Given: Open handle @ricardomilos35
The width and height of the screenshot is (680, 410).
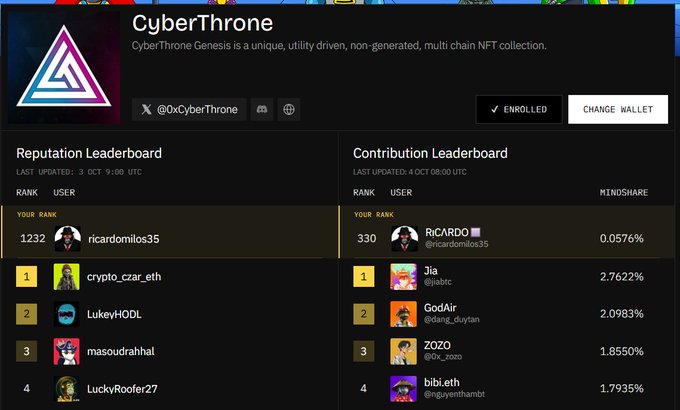Looking at the screenshot, I should pyautogui.click(x=457, y=244).
